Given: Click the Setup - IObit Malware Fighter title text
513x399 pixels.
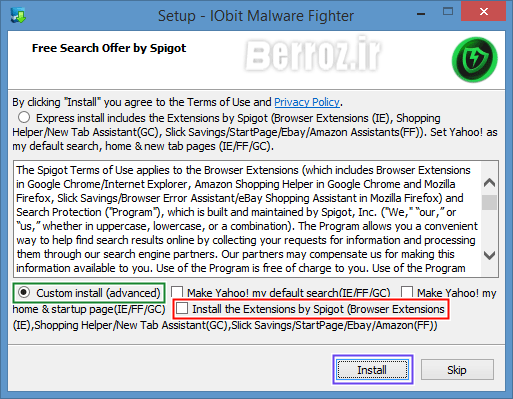Looking at the screenshot, I should pos(256,16).
